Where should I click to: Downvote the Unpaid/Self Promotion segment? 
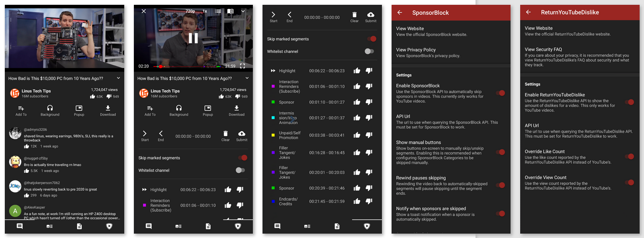tap(369, 135)
